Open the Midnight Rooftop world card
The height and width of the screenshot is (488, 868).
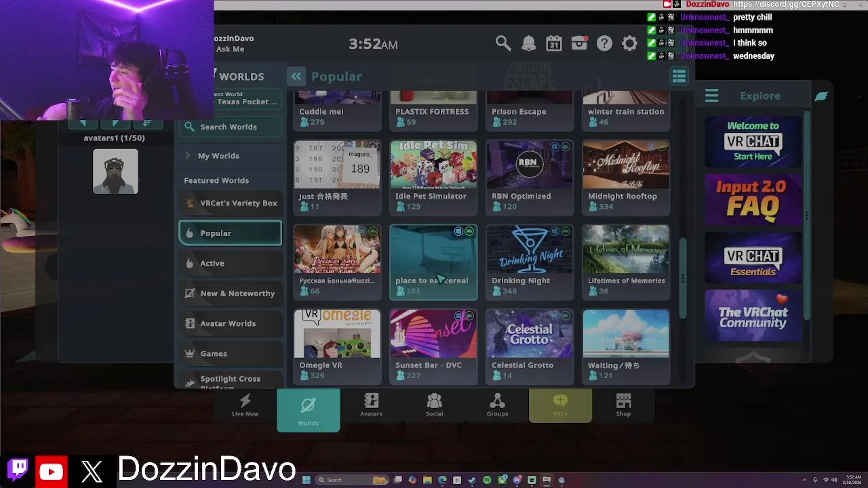pos(626,178)
